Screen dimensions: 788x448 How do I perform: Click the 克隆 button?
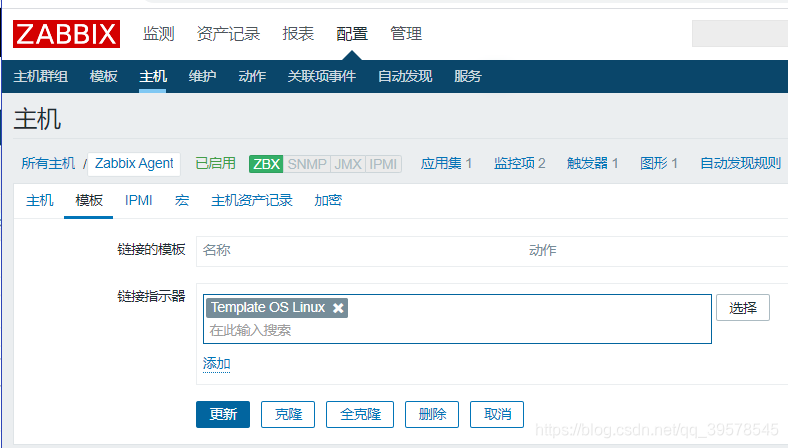coord(288,414)
